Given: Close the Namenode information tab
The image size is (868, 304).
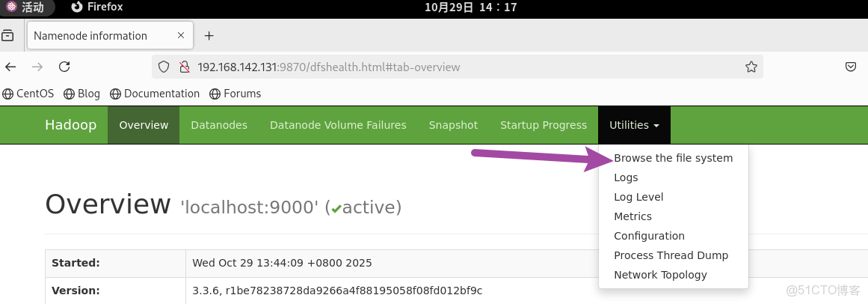Looking at the screenshot, I should point(181,36).
